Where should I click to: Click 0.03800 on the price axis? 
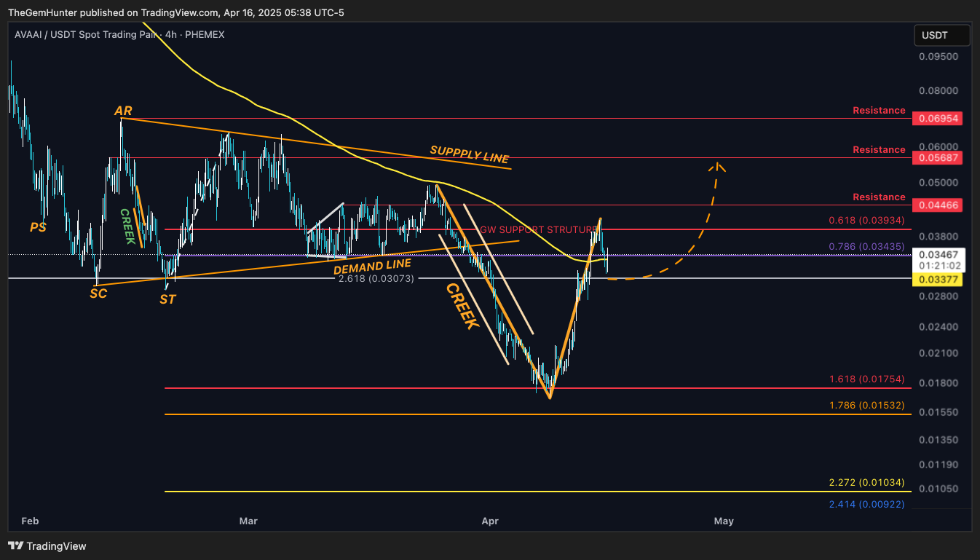pos(938,237)
